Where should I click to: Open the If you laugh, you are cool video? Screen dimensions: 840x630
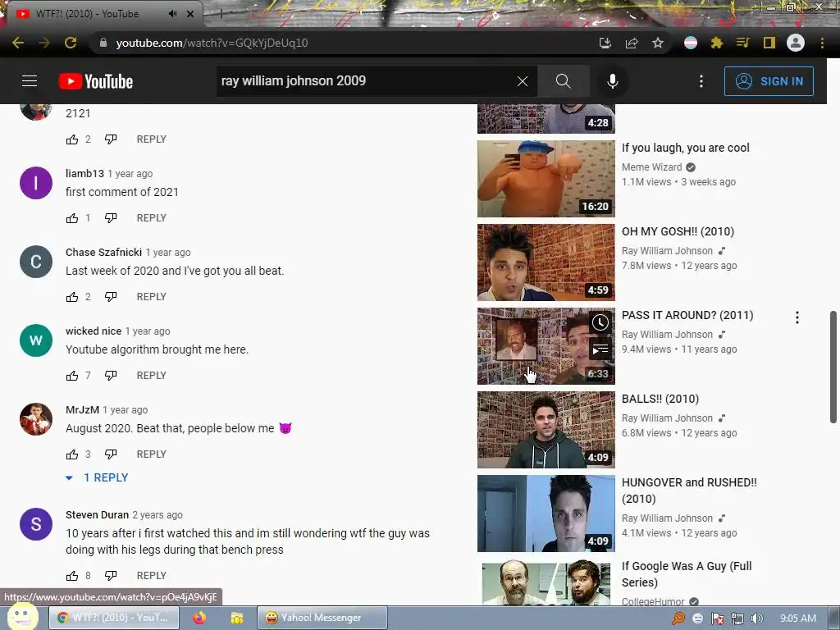pos(685,148)
